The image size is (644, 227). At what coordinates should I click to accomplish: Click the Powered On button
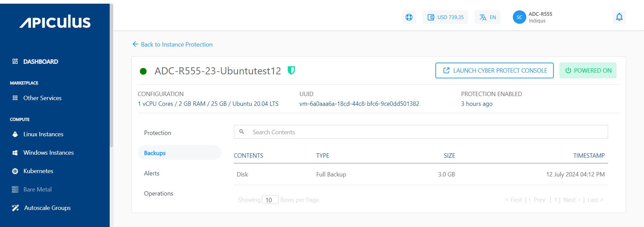coord(588,70)
